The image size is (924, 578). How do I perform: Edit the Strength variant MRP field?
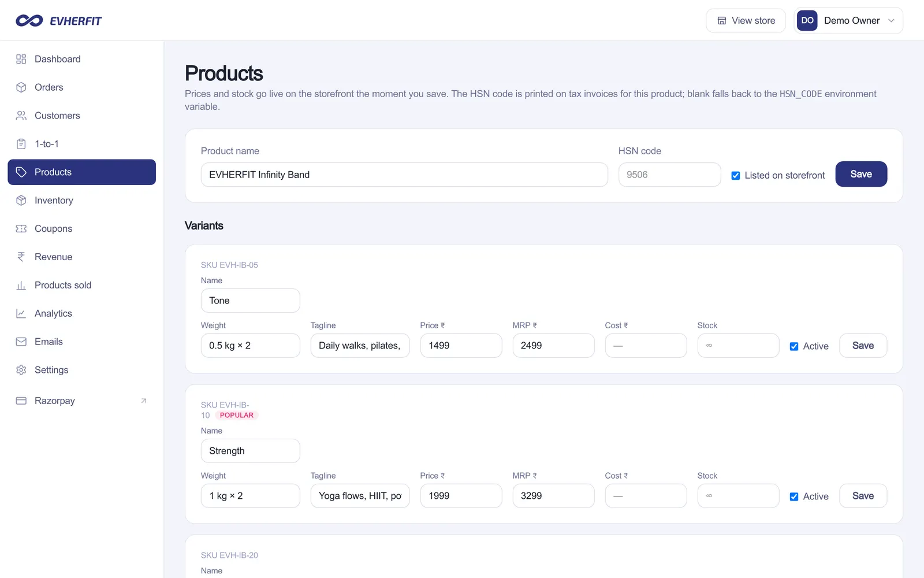553,496
